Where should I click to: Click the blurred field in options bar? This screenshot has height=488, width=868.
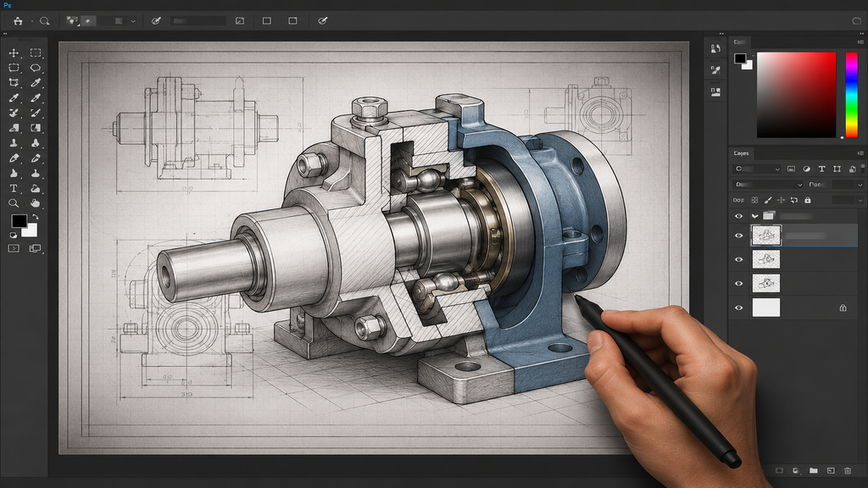198,21
